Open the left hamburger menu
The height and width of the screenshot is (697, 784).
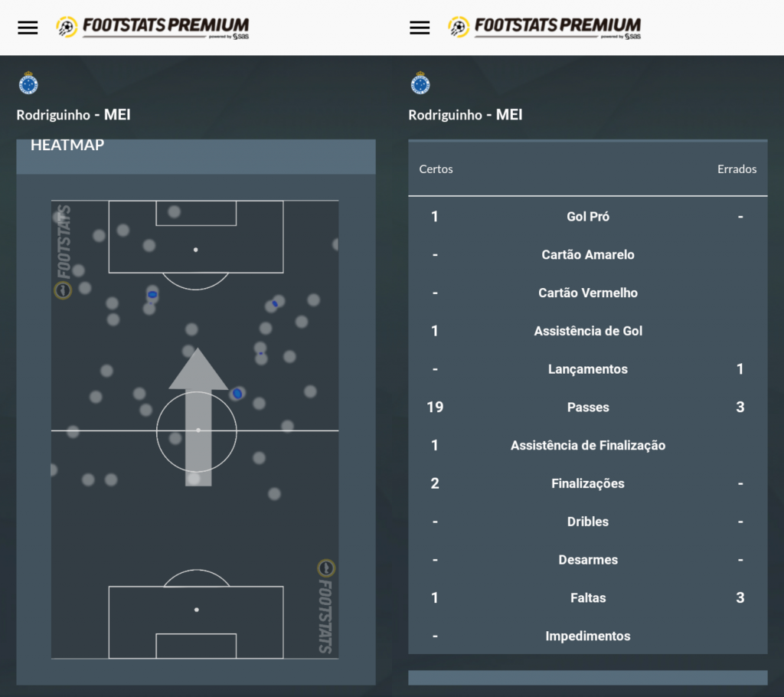point(28,28)
